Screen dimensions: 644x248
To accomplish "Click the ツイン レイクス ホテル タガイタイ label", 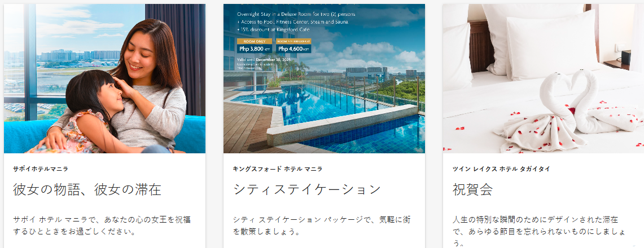I will click(x=501, y=169).
